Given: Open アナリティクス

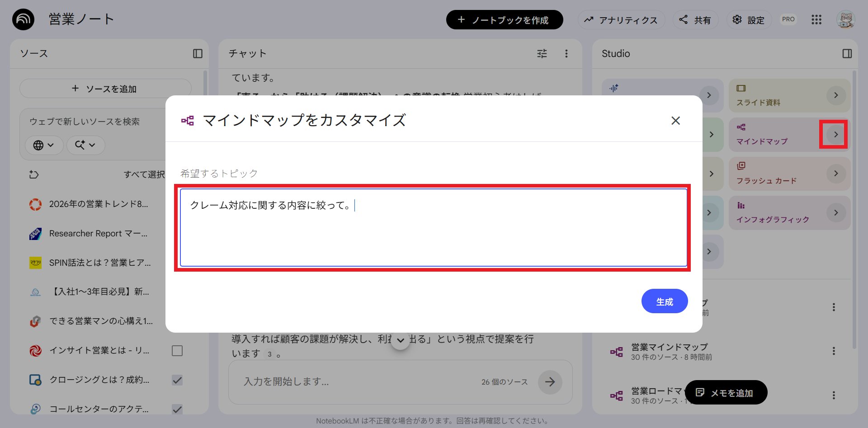Looking at the screenshot, I should (621, 20).
